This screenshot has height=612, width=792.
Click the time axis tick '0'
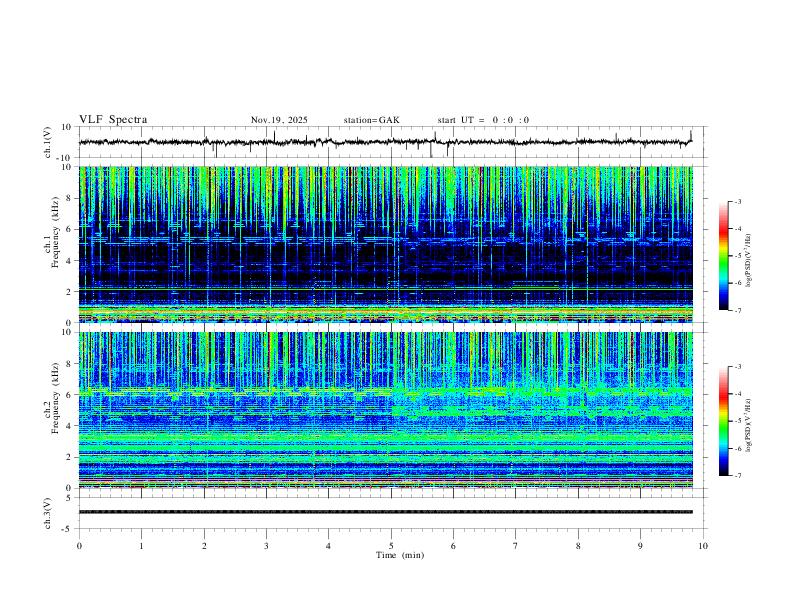pyautogui.click(x=79, y=546)
